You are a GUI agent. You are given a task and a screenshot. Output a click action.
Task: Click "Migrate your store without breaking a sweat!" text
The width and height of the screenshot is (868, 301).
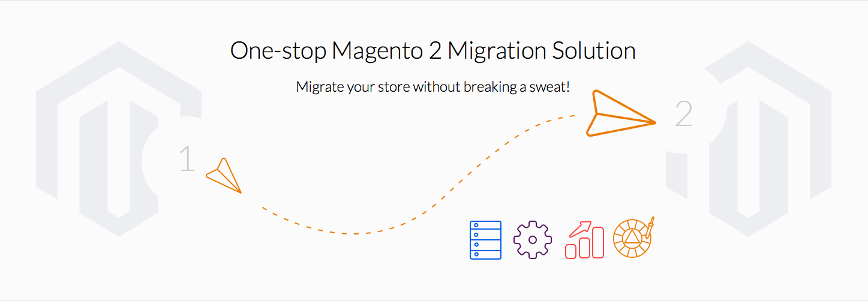433,87
